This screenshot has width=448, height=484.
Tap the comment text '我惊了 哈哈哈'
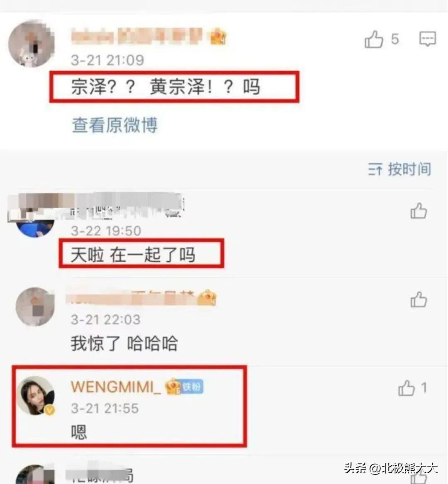tap(124, 343)
